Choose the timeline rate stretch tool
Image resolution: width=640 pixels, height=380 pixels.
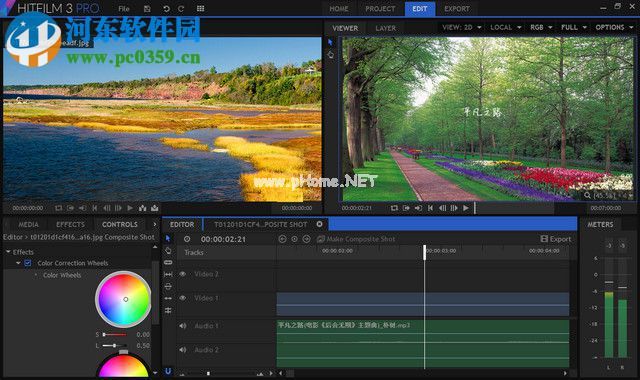pyautogui.click(x=168, y=299)
